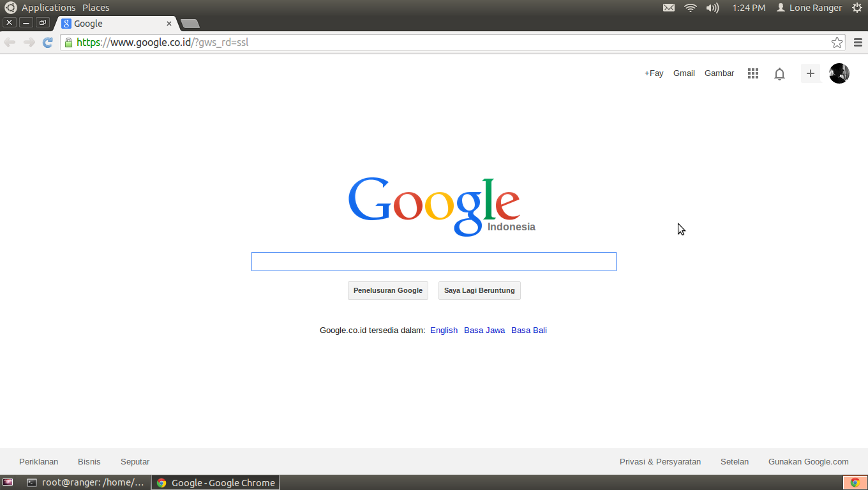Switch language to Basa Bali
The image size is (868, 490).
[529, 330]
